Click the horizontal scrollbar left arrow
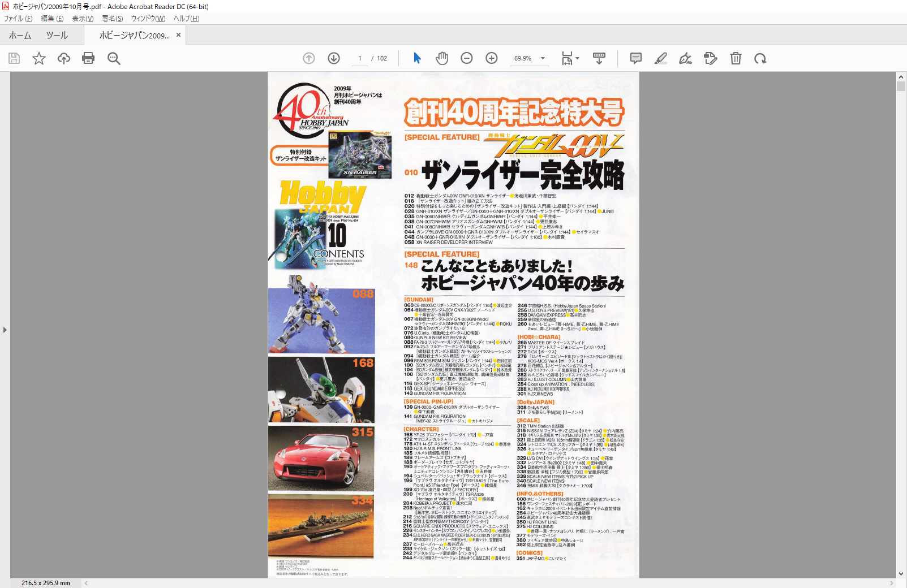This screenshot has width=907, height=588. (86, 583)
